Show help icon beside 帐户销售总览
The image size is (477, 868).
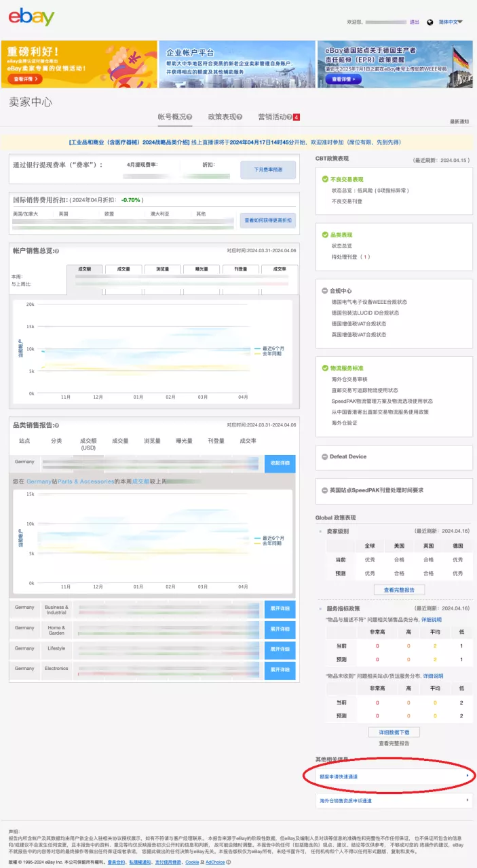(56, 251)
